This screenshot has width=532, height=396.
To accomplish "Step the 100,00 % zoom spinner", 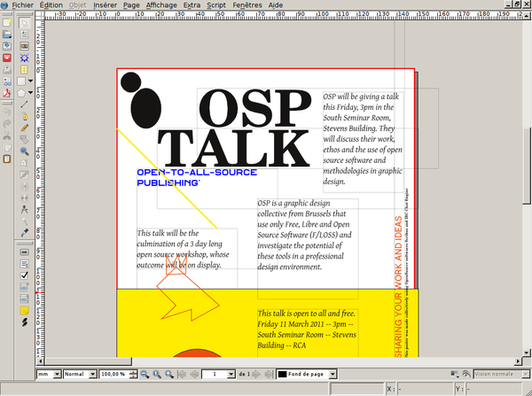I will coord(133,374).
